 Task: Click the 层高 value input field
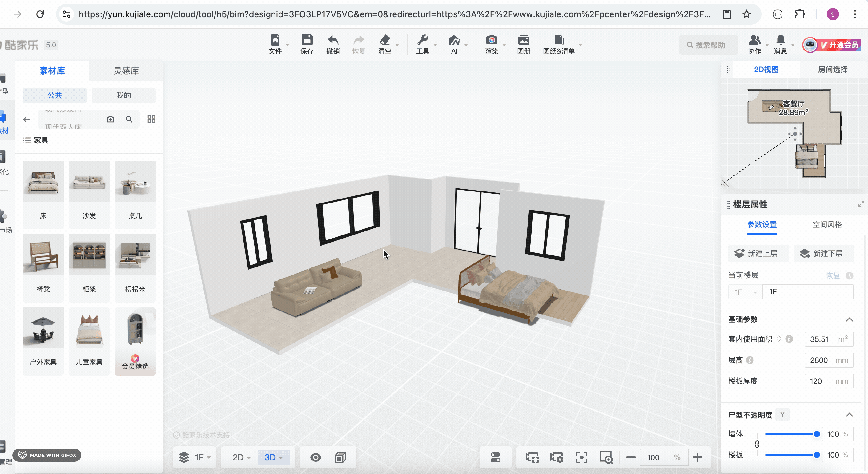pyautogui.click(x=829, y=360)
